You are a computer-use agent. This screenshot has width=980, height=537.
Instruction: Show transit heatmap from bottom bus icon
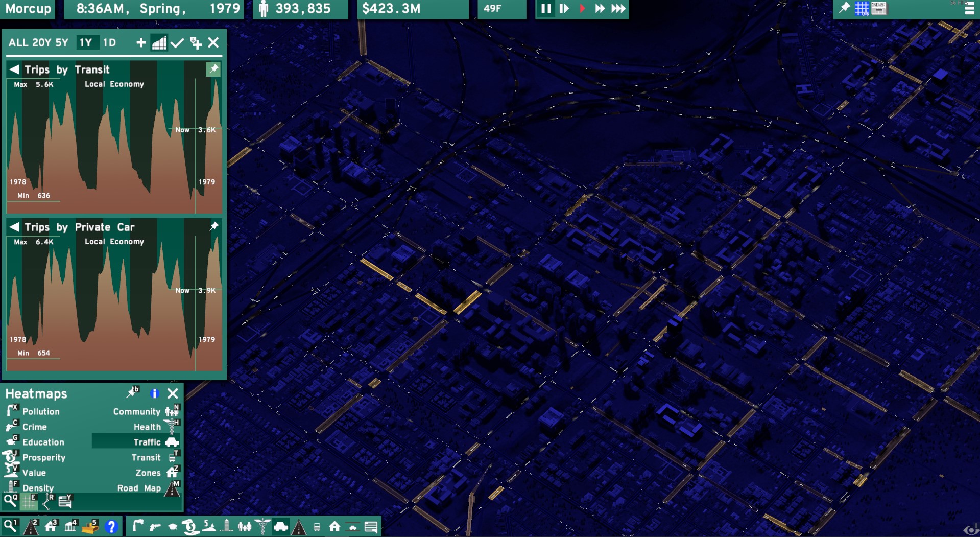[317, 527]
